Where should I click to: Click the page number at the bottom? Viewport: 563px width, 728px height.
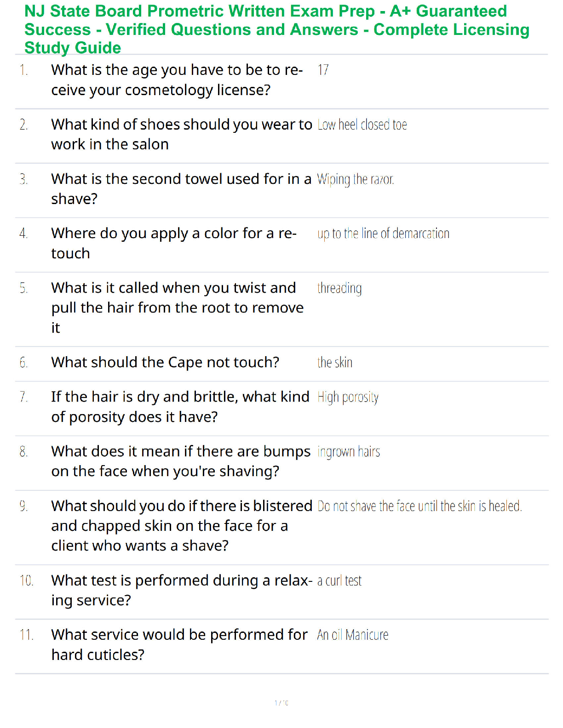click(x=281, y=703)
